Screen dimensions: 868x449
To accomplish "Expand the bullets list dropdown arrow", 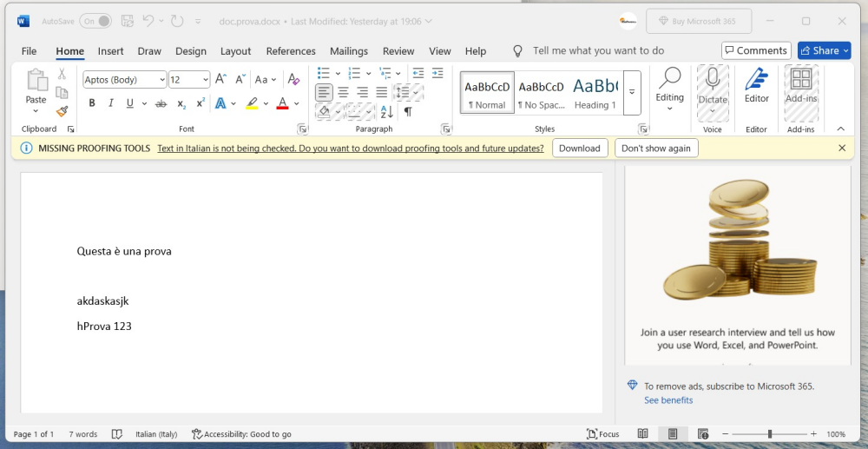I will coord(338,74).
